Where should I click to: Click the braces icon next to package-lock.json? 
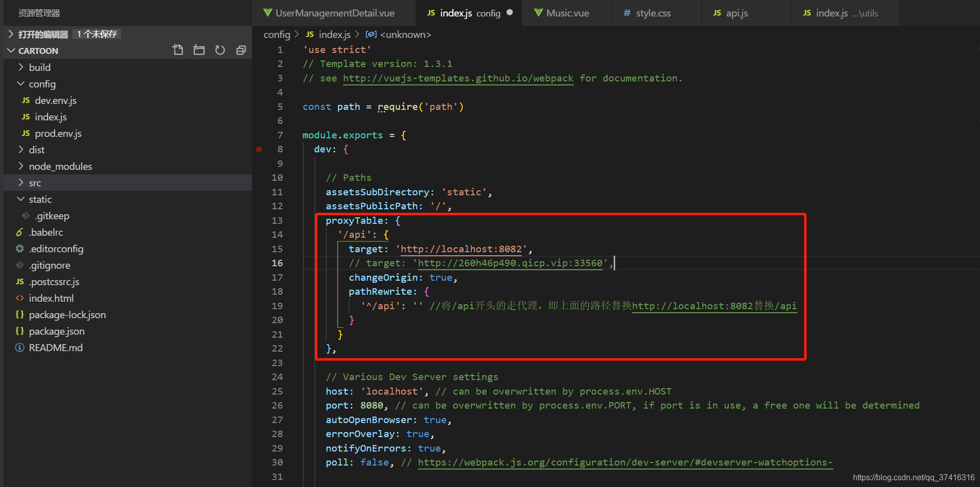(x=19, y=315)
